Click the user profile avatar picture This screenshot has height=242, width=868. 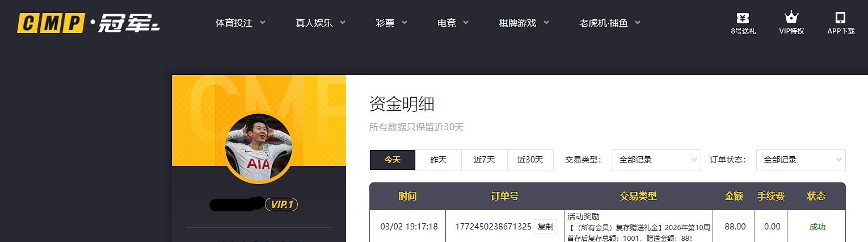(x=259, y=148)
